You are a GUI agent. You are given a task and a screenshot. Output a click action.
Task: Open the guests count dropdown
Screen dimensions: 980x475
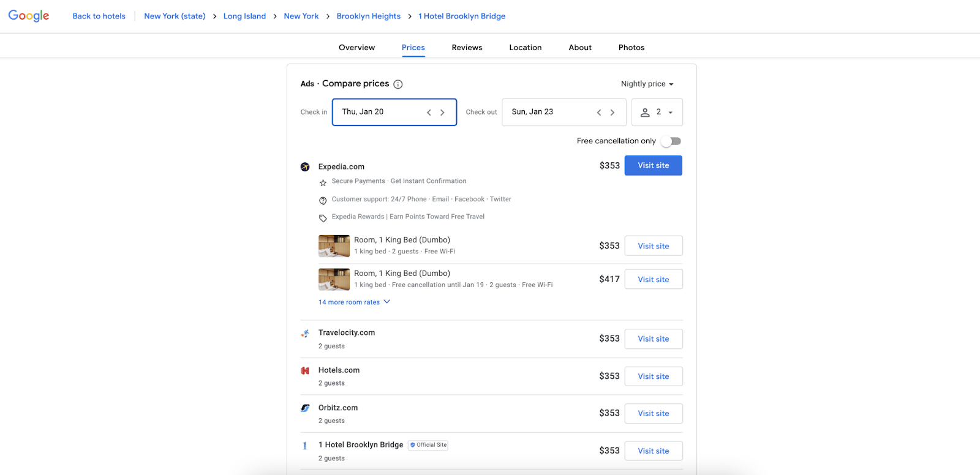coord(657,112)
